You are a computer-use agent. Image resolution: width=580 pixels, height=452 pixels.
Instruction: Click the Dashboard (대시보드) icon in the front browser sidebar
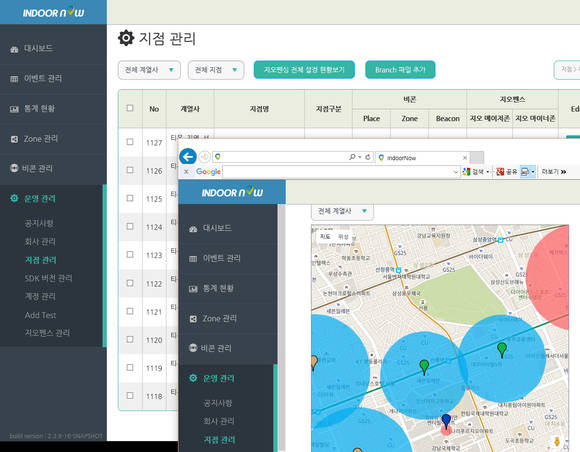[x=193, y=229]
